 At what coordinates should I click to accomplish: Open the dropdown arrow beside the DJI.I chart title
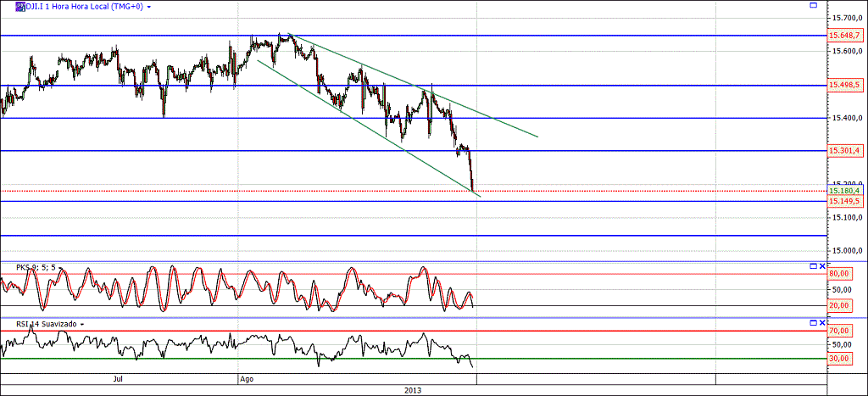pyautogui.click(x=149, y=8)
